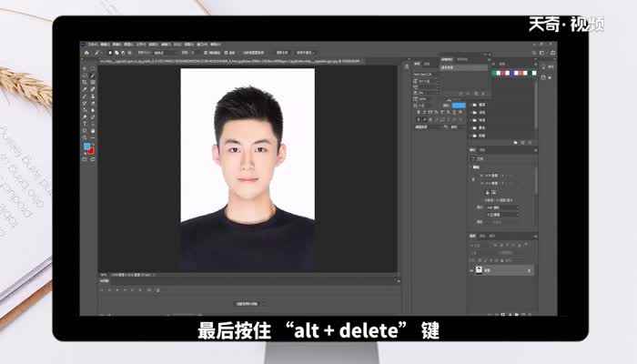Select the Frame tool
The height and width of the screenshot is (364, 637).
tap(93, 83)
